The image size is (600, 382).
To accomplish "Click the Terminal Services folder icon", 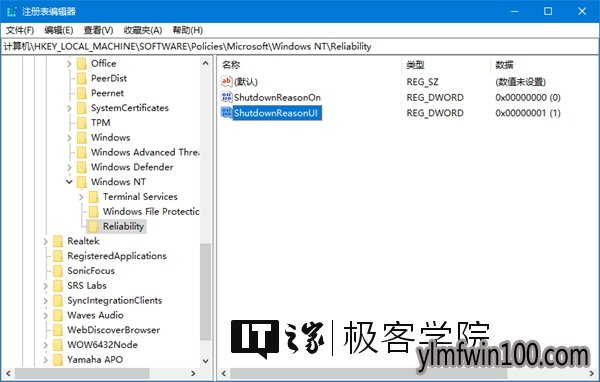I will coord(93,197).
